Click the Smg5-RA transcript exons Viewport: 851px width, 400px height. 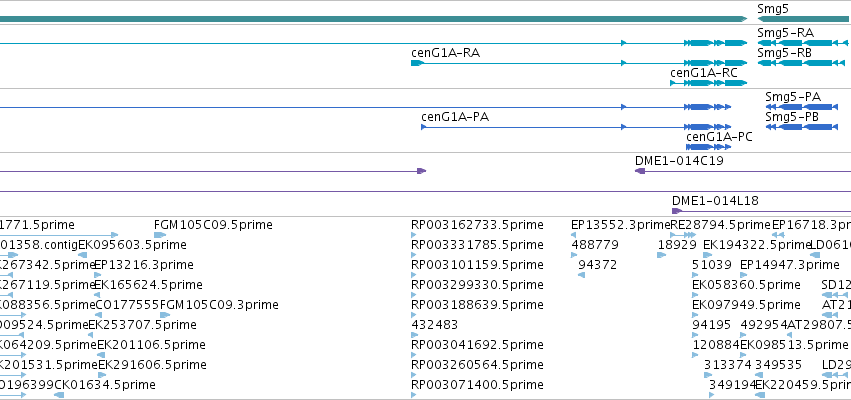[803, 43]
